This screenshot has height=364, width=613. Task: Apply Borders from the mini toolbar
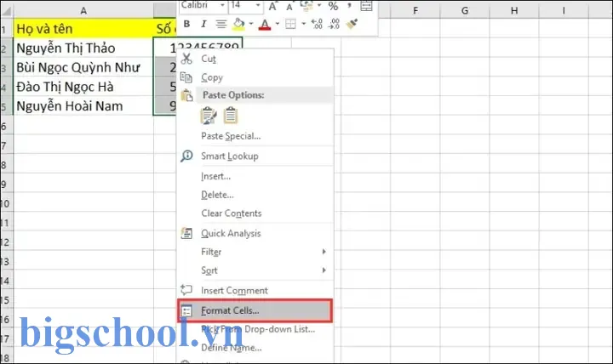[x=290, y=24]
